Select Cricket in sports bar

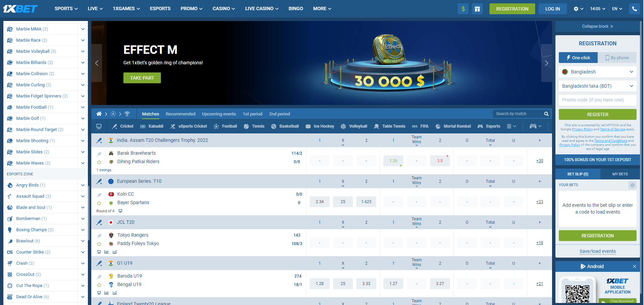123,126
